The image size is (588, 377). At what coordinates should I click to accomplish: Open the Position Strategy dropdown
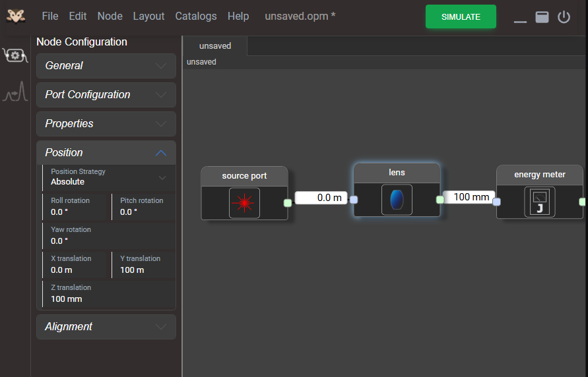(x=109, y=177)
